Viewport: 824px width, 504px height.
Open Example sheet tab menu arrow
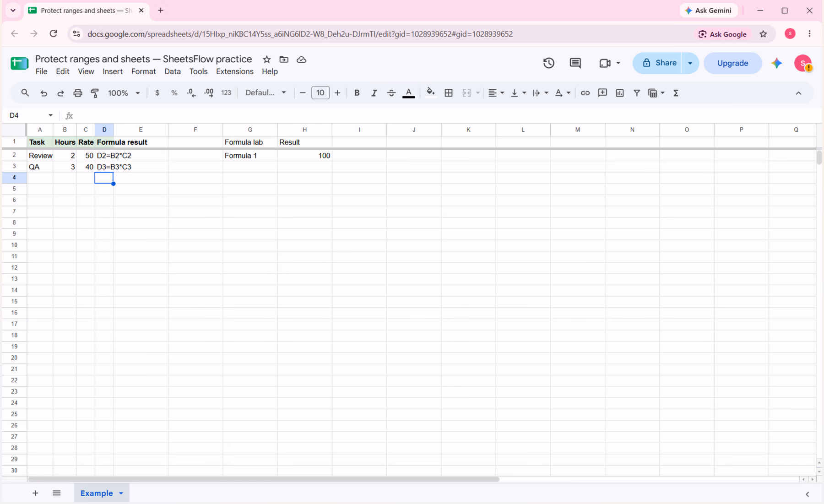pos(121,493)
